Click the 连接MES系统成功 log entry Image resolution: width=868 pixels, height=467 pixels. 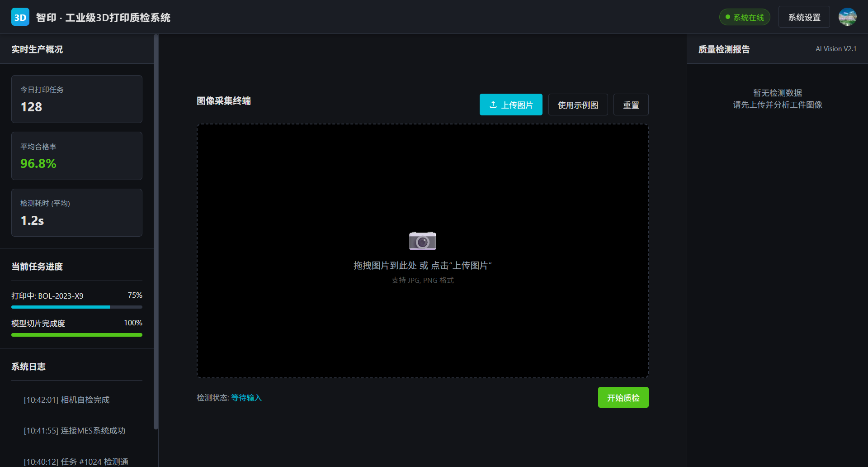[75, 431]
